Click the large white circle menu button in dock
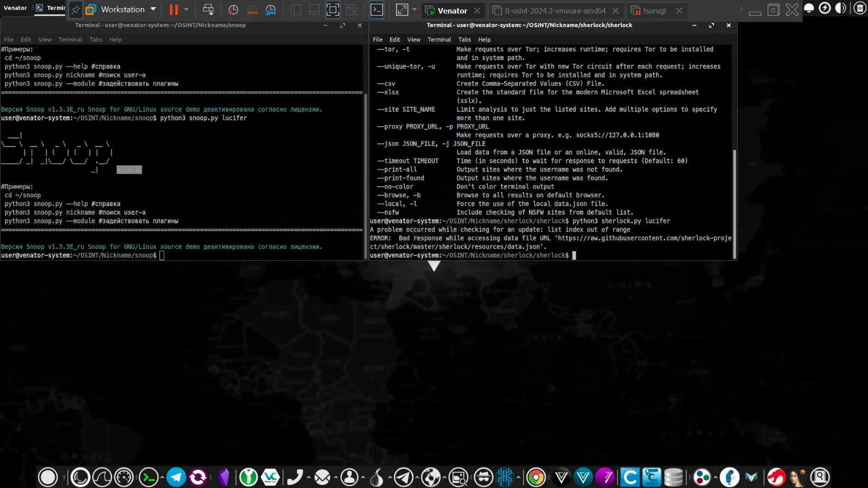Screen dimensions: 868x488 [48, 477]
